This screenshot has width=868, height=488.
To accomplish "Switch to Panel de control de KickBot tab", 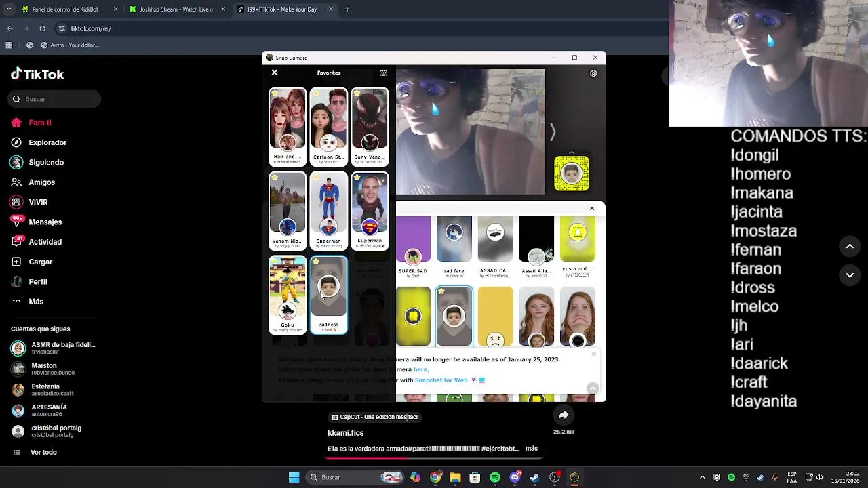I will coord(69,9).
